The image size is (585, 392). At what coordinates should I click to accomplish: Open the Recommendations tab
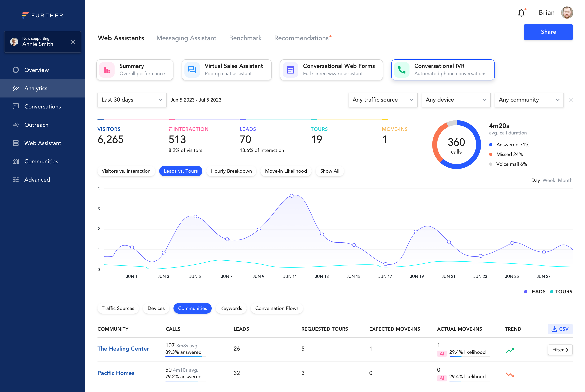point(301,38)
